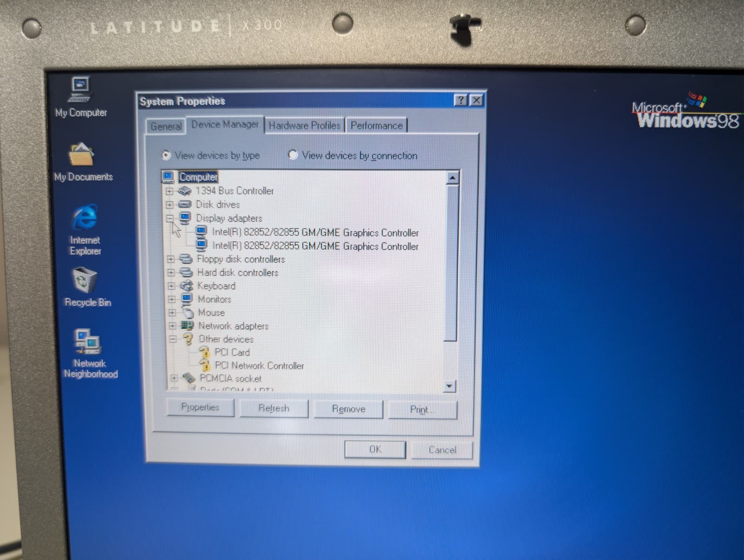Click the Properties button

200,407
